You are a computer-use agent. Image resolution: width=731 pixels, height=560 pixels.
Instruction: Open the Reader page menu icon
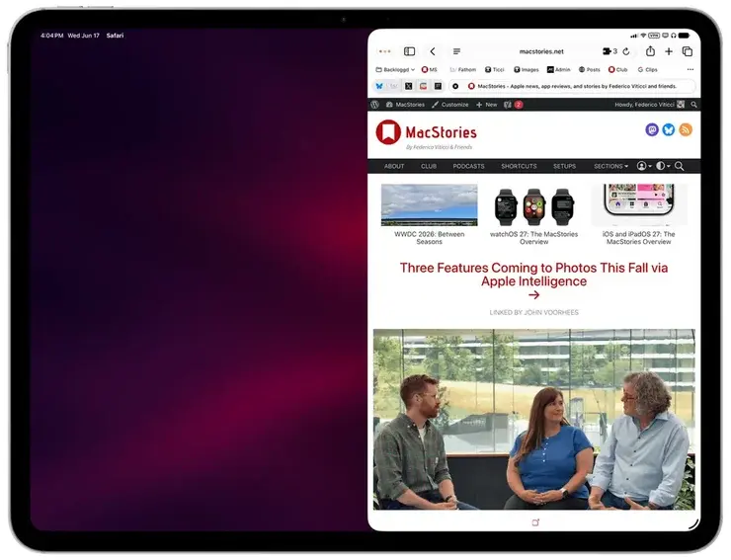coord(456,51)
